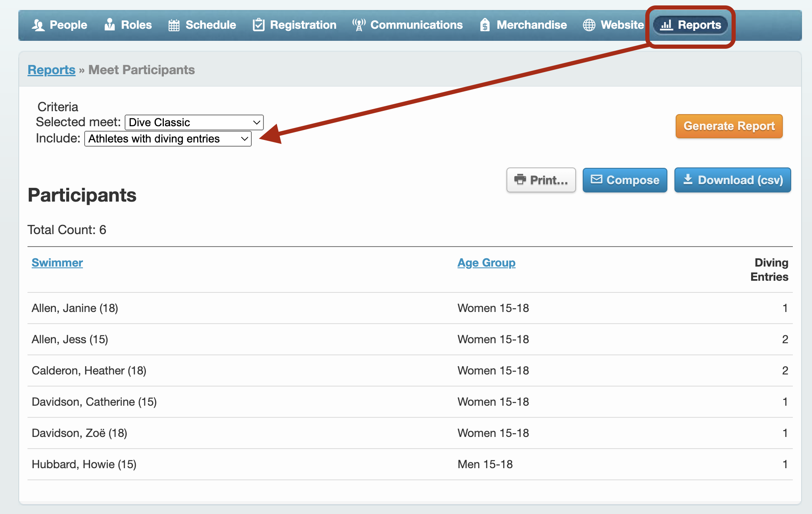Click the Schedule calendar icon
Viewport: 812px width, 514px height.
pos(174,25)
